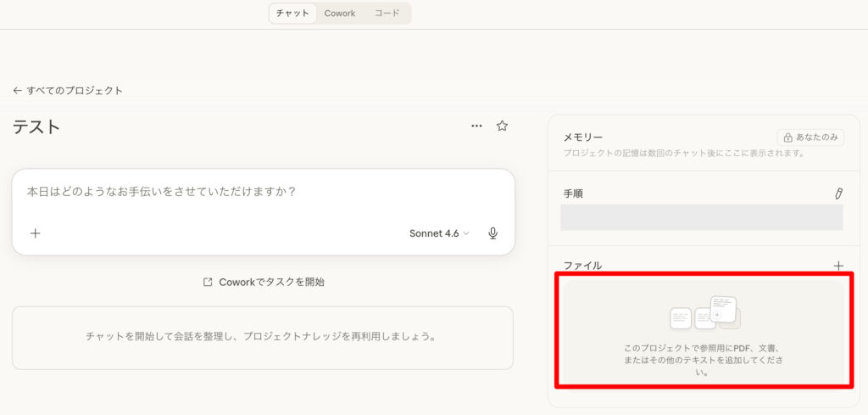Open the あなたのみ visibility button

tap(810, 137)
